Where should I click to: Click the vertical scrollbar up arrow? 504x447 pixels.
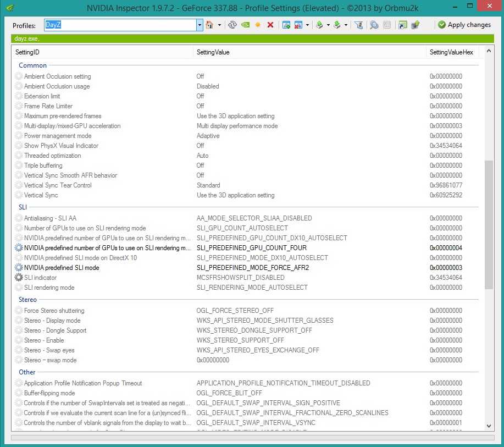point(489,51)
